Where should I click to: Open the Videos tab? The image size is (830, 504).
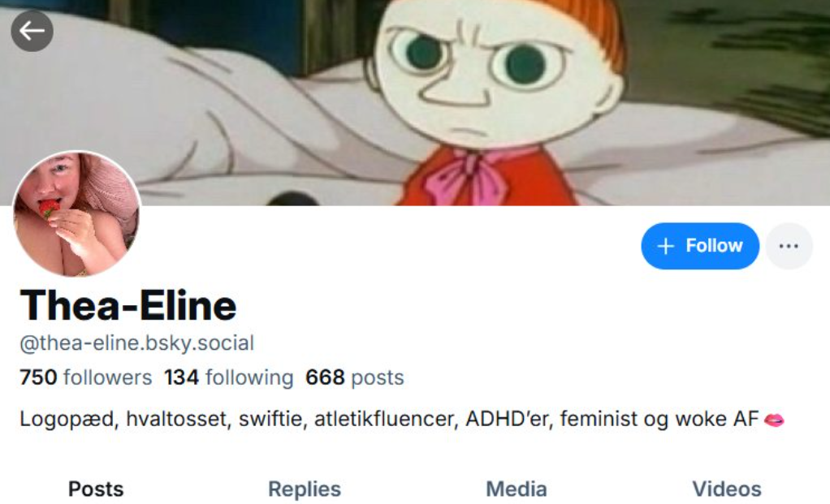727,489
